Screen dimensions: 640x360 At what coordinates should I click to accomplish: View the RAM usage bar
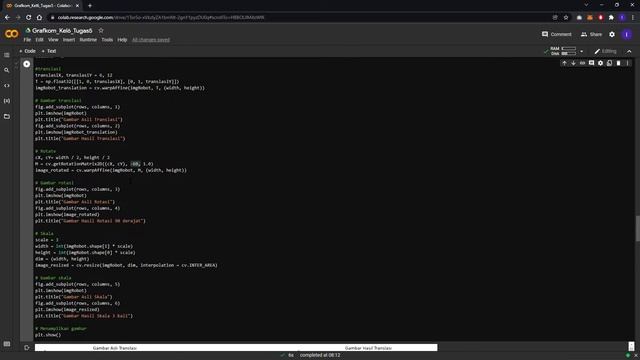pos(569,49)
